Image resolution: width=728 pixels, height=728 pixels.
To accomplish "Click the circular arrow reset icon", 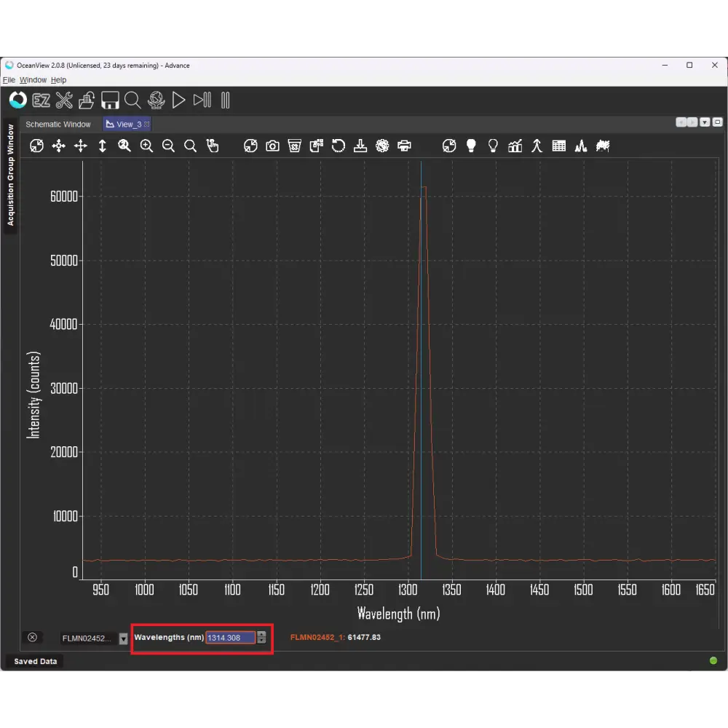I will coord(339,146).
